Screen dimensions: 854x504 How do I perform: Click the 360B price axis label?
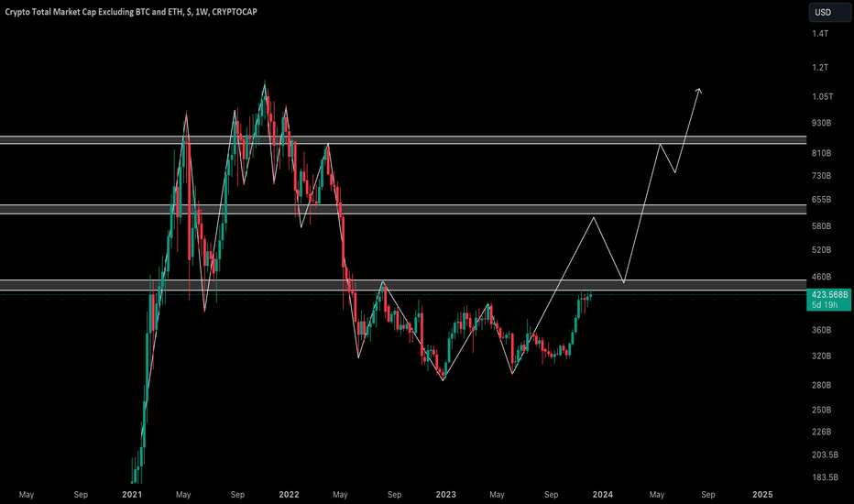821,330
